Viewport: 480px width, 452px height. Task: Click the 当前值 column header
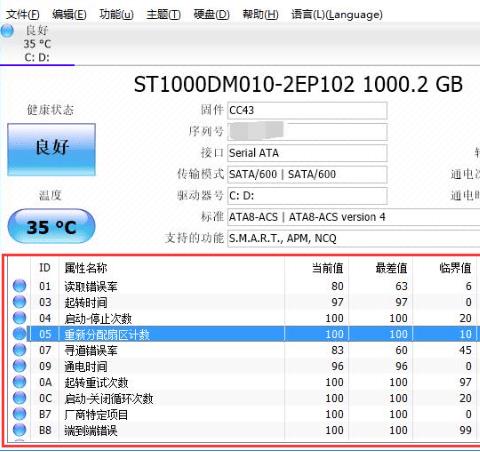pyautogui.click(x=317, y=268)
